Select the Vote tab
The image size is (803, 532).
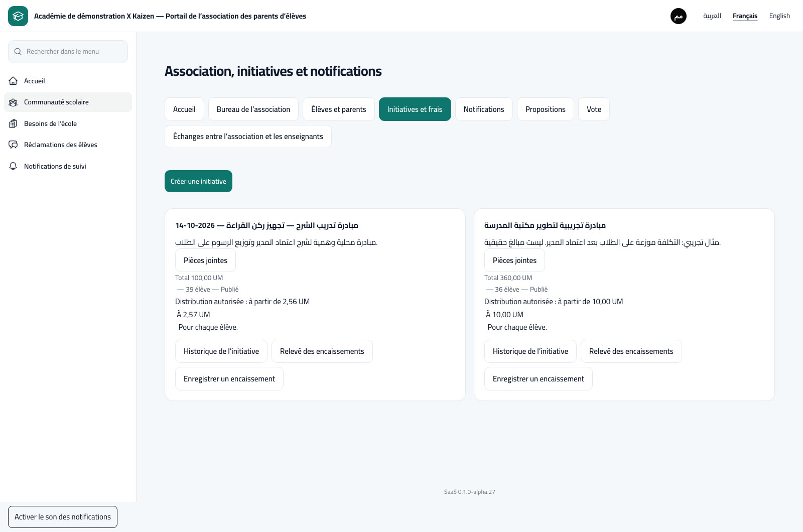594,109
